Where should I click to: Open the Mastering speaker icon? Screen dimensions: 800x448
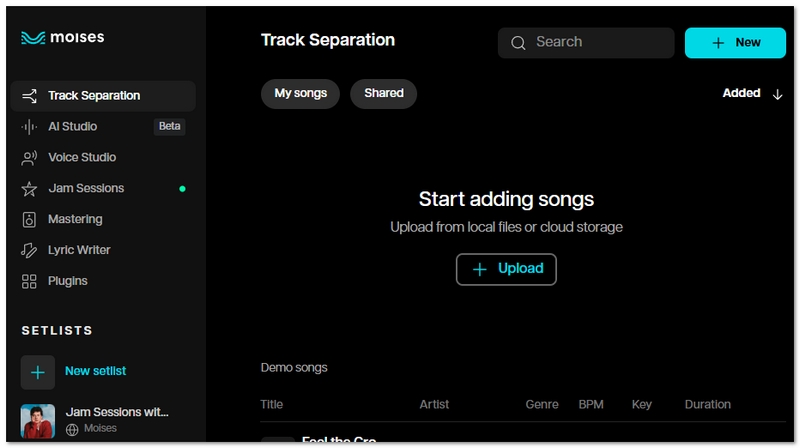(29, 220)
